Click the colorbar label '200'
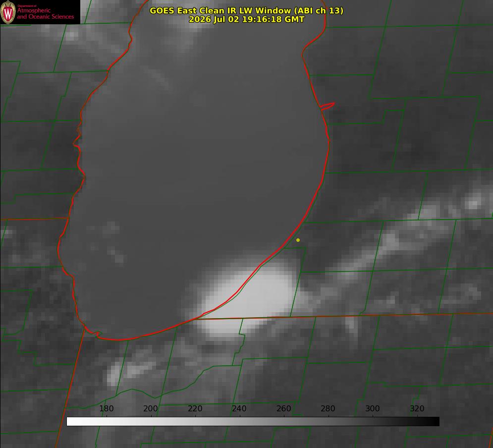 (x=150, y=408)
